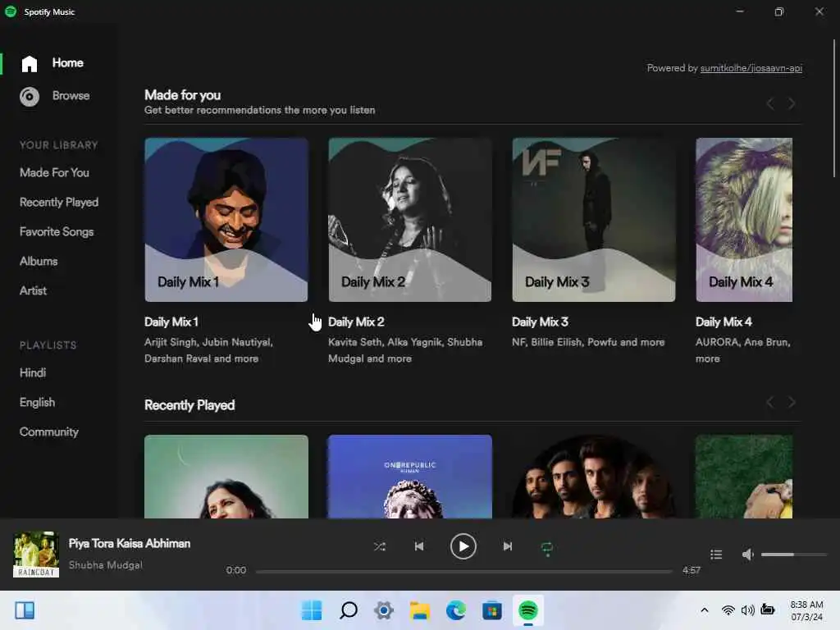Open Recently Played in library

coord(59,202)
